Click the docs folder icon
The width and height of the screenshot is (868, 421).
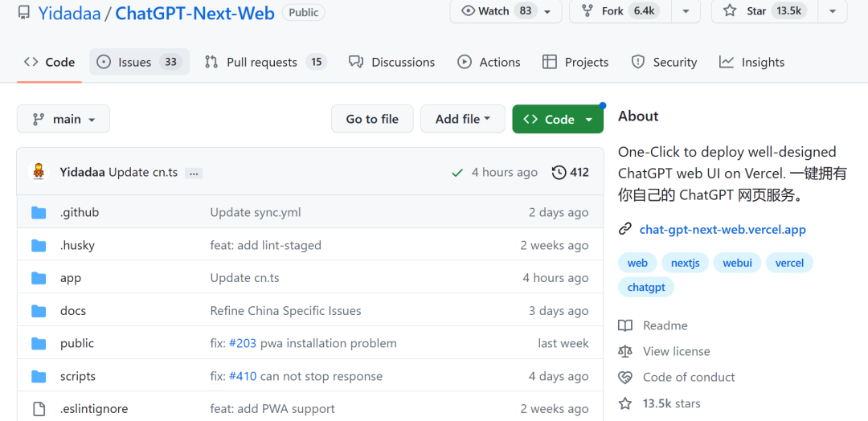pyautogui.click(x=39, y=311)
